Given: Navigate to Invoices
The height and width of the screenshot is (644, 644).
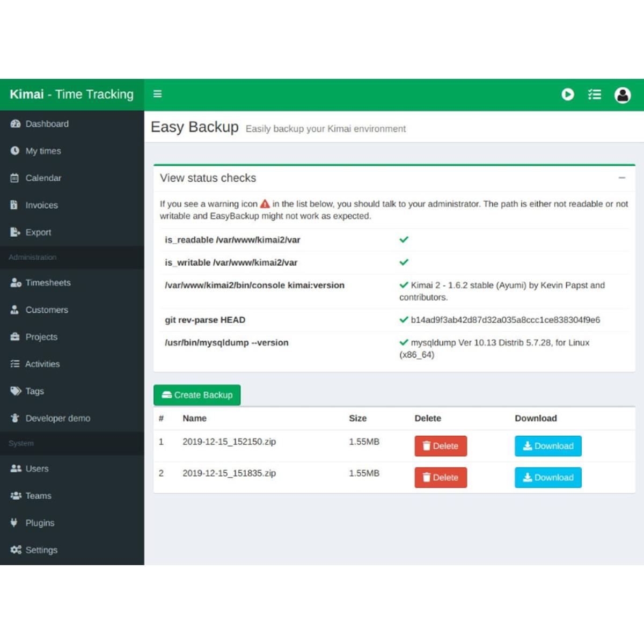Looking at the screenshot, I should [72, 205].
